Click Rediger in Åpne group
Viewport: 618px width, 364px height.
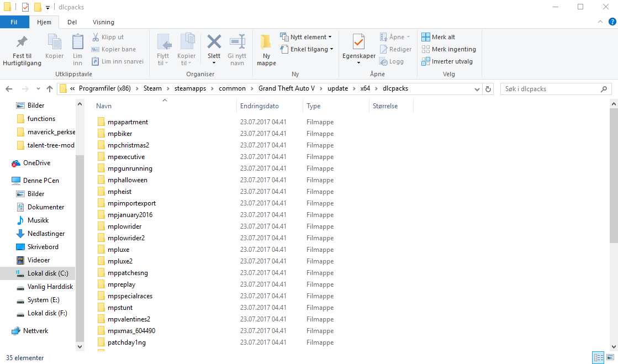coord(396,49)
